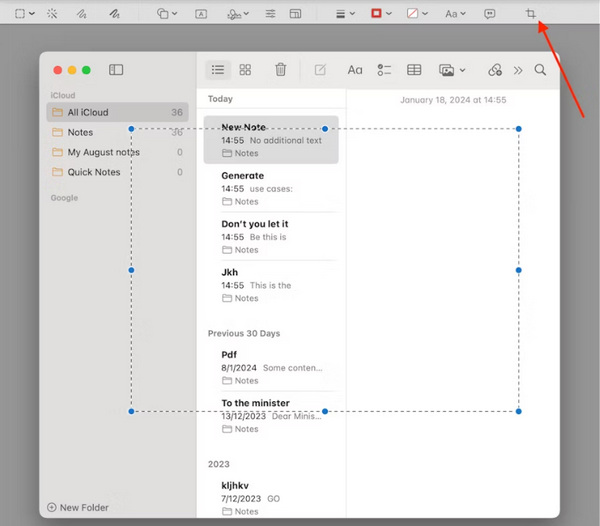Image resolution: width=600 pixels, height=526 pixels.
Task: Click the Today section header
Action: point(220,99)
